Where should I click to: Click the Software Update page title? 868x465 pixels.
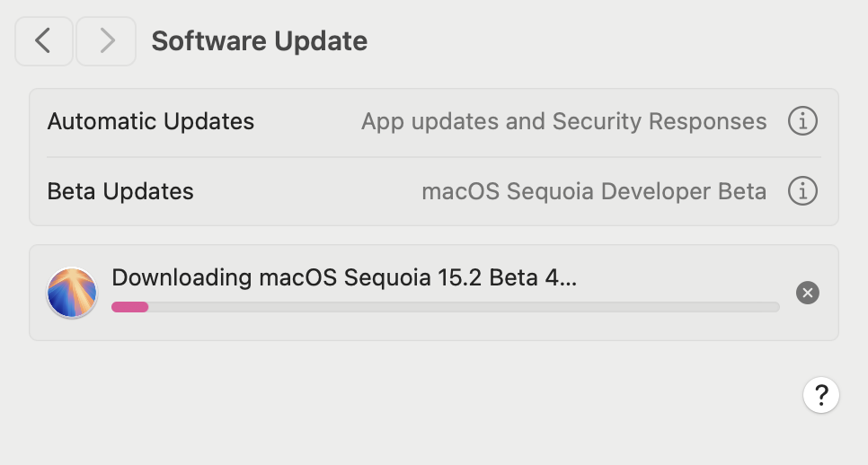pyautogui.click(x=259, y=41)
